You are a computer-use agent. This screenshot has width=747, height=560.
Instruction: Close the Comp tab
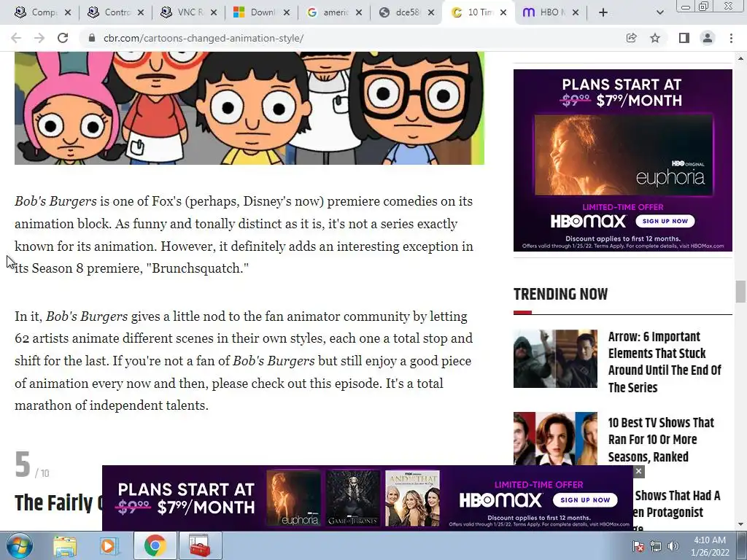[x=68, y=12]
